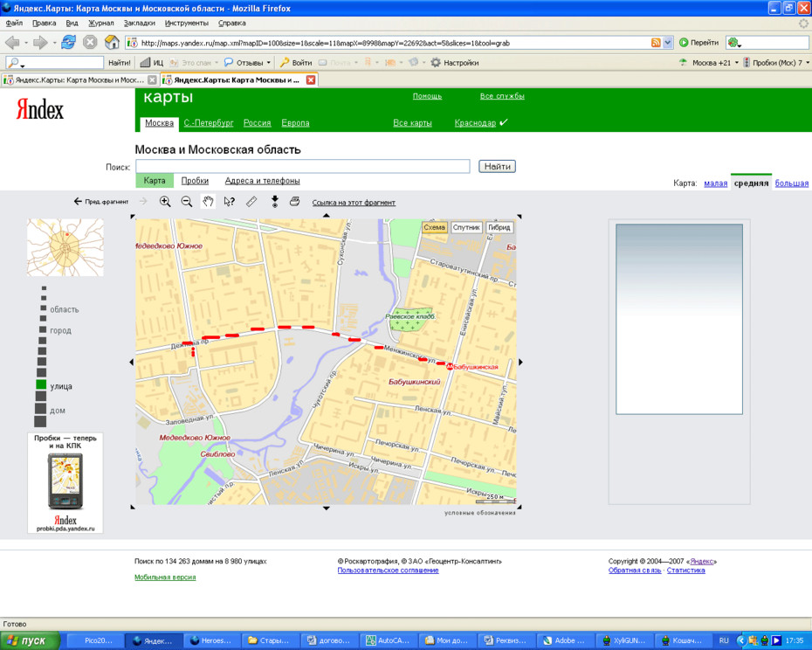
Task: Select the средняя map size option
Action: coord(751,183)
